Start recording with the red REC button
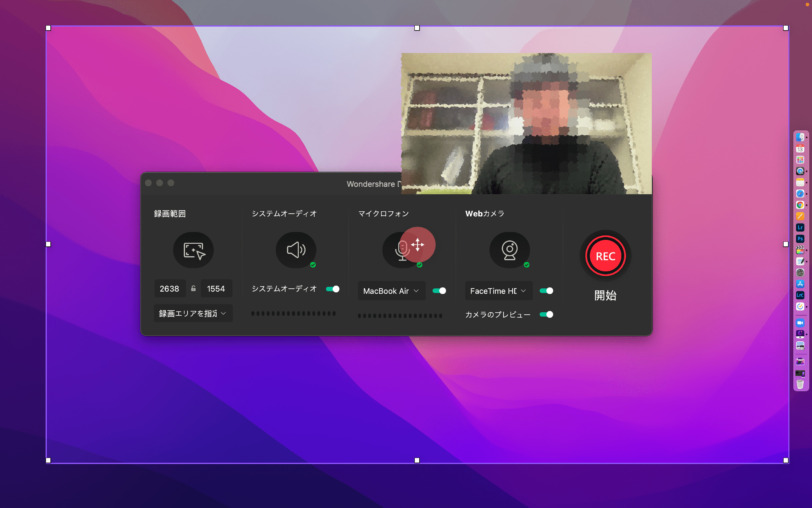 point(605,256)
